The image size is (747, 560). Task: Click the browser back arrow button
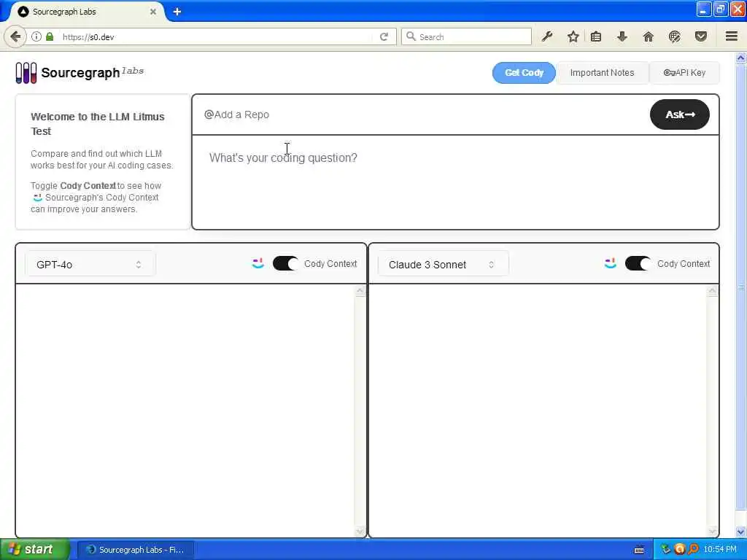15,36
